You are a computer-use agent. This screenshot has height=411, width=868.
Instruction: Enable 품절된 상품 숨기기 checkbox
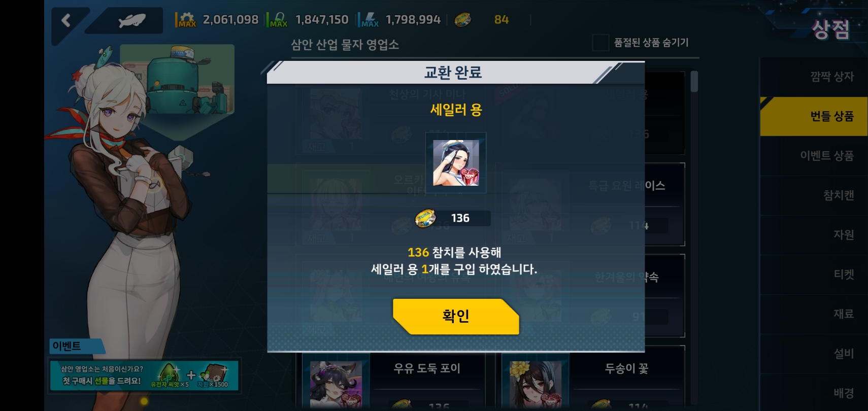click(x=600, y=43)
